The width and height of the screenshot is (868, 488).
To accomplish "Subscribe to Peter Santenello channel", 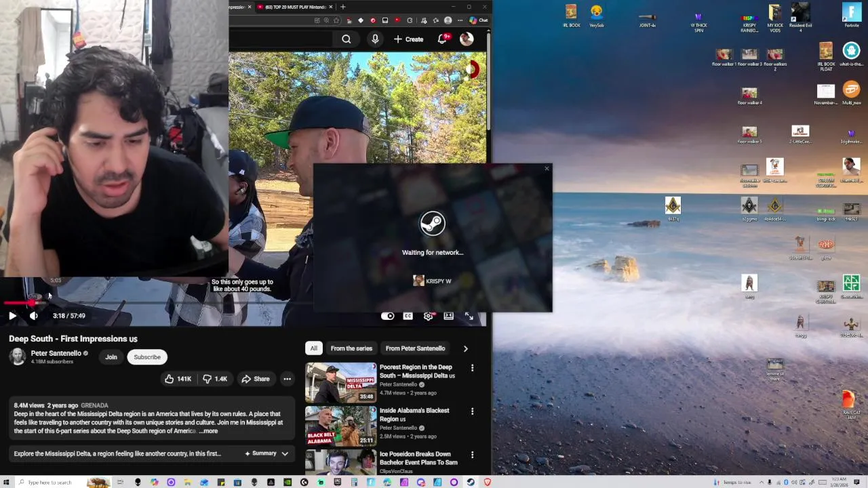I will tap(147, 357).
